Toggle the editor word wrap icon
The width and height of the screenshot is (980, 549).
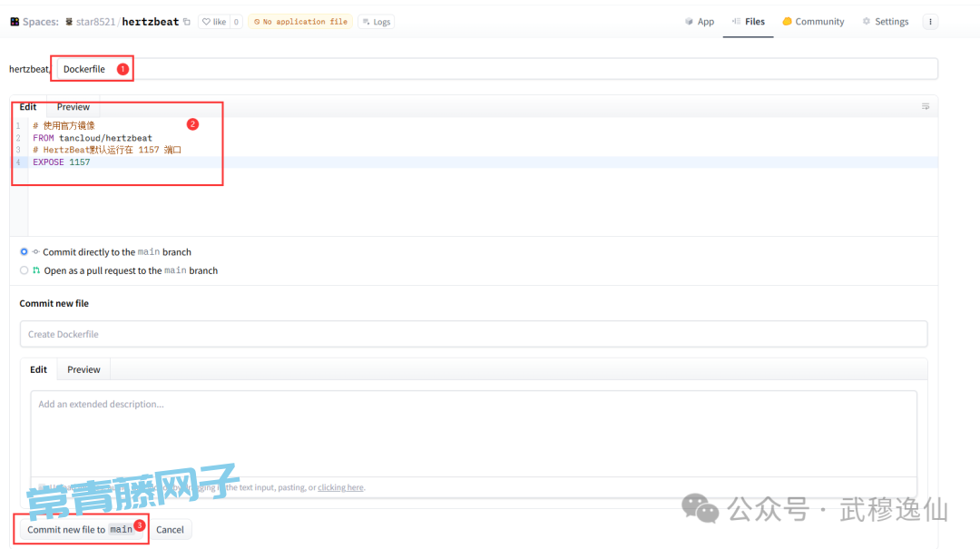click(926, 107)
